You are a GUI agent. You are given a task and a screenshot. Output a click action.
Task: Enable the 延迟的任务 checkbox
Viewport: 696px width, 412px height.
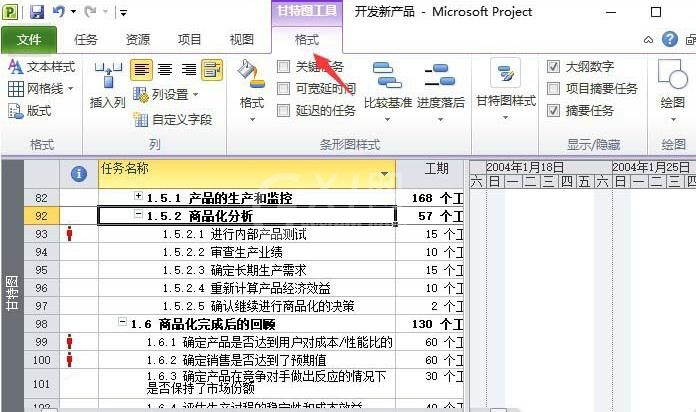[x=283, y=110]
